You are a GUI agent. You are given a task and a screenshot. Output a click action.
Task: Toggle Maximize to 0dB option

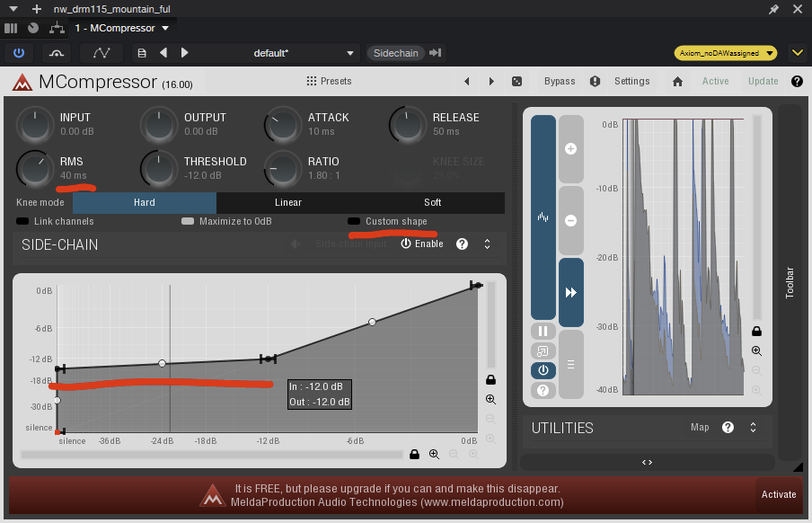point(226,221)
